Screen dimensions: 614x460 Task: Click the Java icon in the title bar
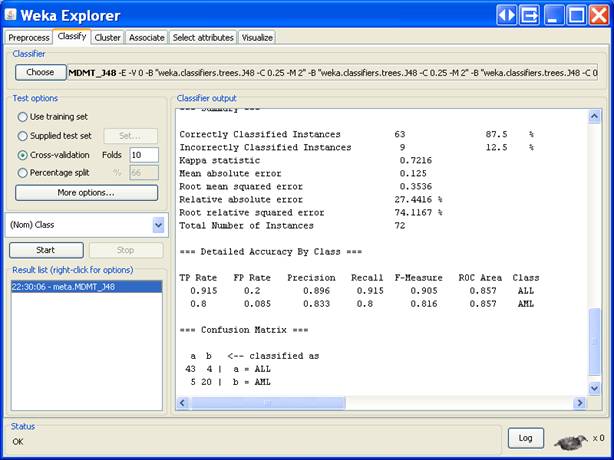10,15
